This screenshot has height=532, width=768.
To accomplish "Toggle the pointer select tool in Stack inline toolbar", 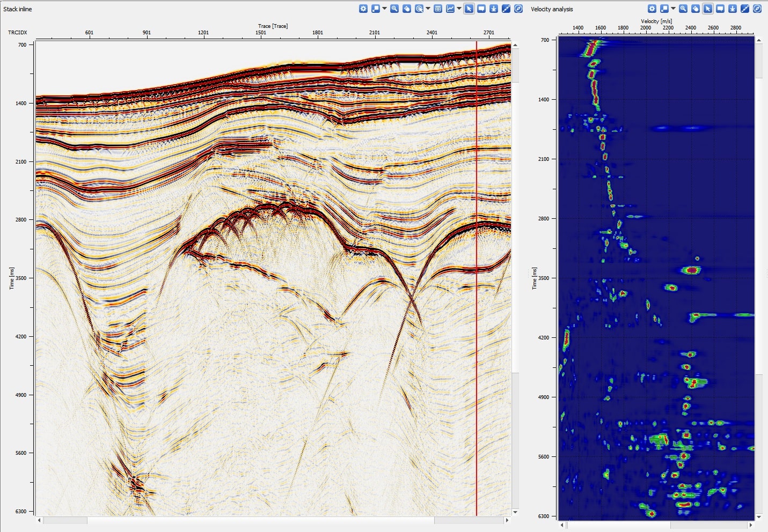I will [469, 9].
